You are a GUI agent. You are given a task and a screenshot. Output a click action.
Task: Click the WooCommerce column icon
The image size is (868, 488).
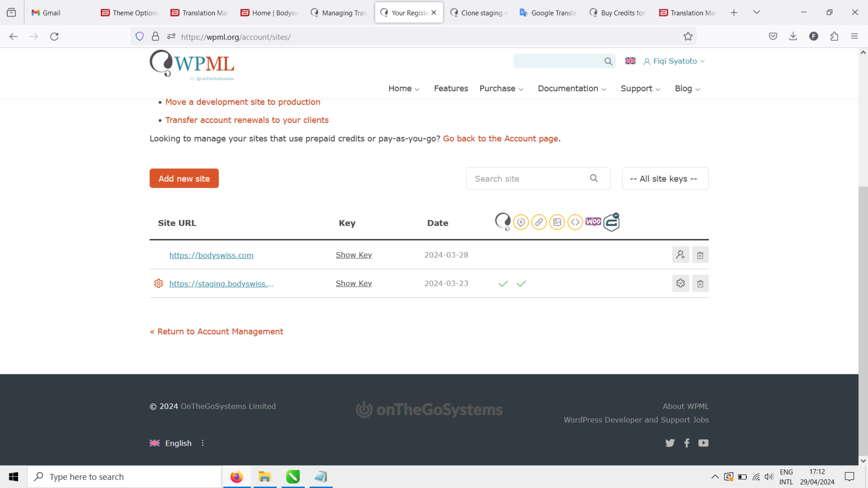coord(593,222)
